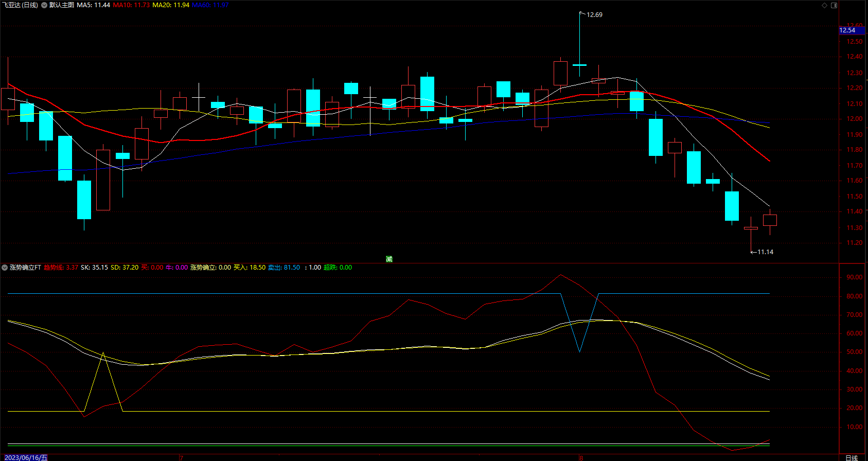Select the yellow MA20: 11.94 legend
868x461 pixels.
pyautogui.click(x=171, y=5)
